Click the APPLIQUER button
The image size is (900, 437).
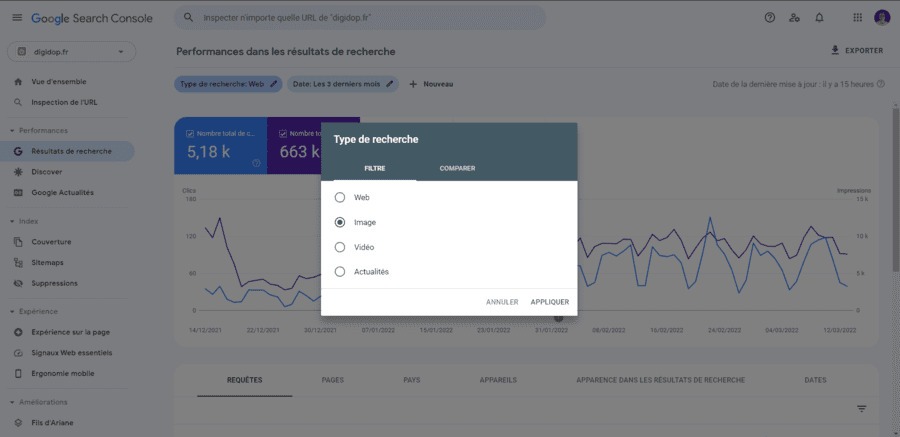coord(550,302)
